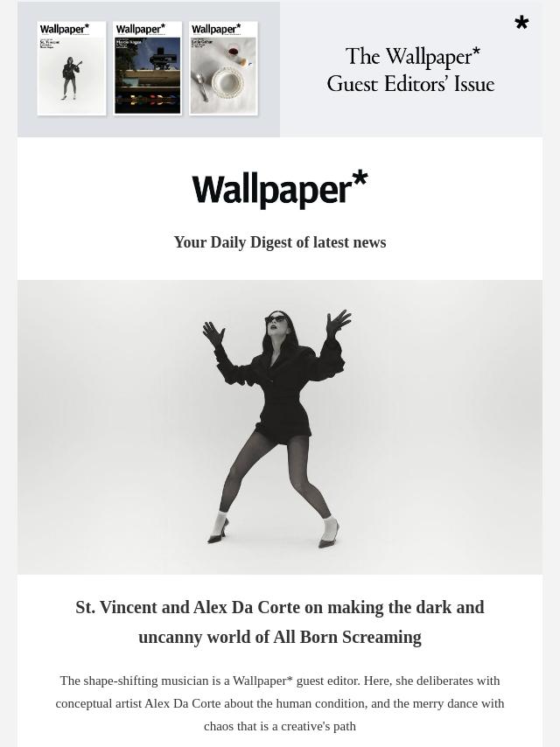The image size is (560, 747).
Task: Click the Wallpaper* masthead on the first cover
Action: tap(65, 29)
